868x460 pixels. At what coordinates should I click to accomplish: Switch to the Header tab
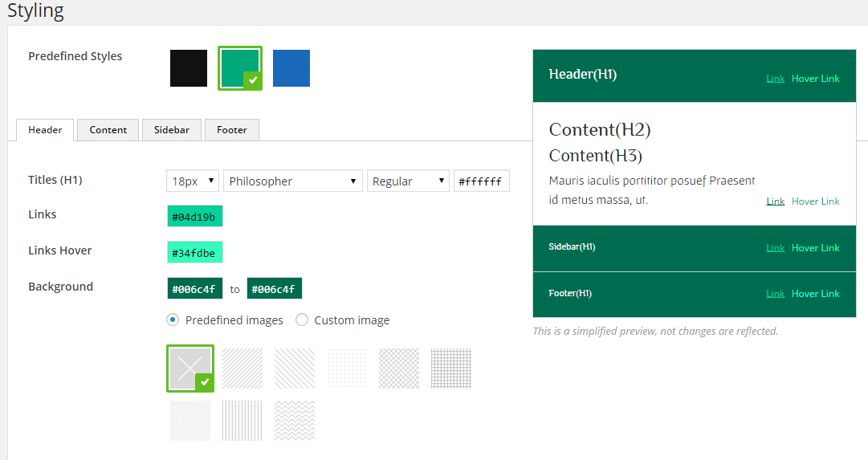[x=45, y=130]
